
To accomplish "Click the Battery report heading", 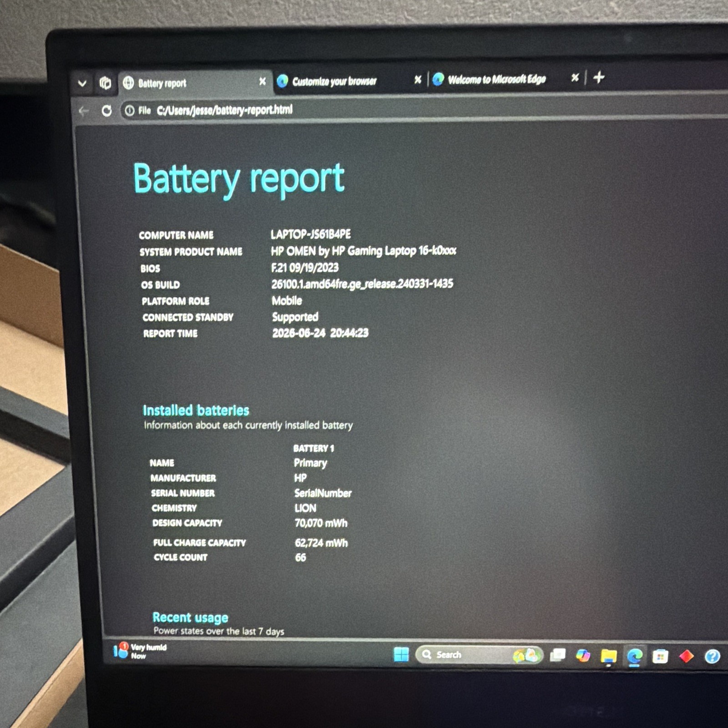I will tap(239, 179).
